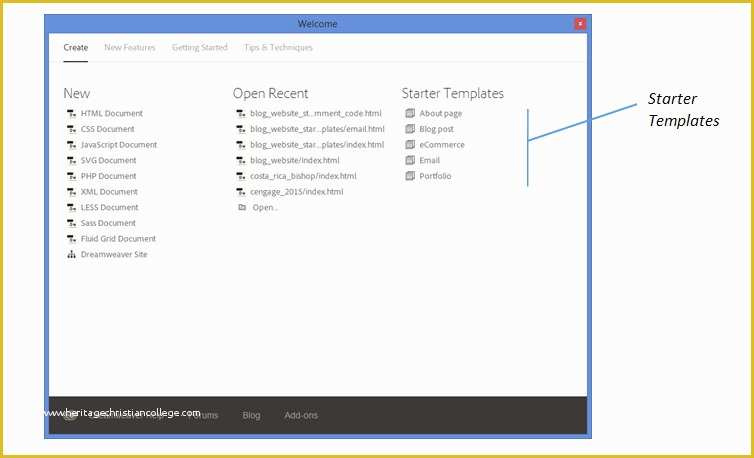754x458 pixels.
Task: Click icon beside blog_website_star...plates/email.html
Action: point(241,129)
